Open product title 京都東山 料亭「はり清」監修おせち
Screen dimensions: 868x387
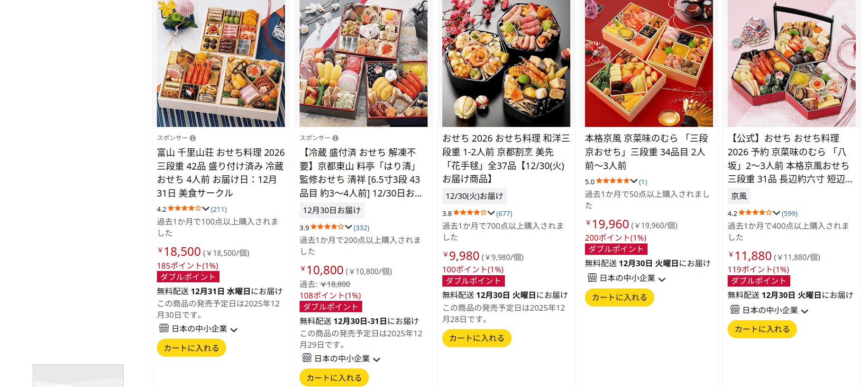(361, 173)
